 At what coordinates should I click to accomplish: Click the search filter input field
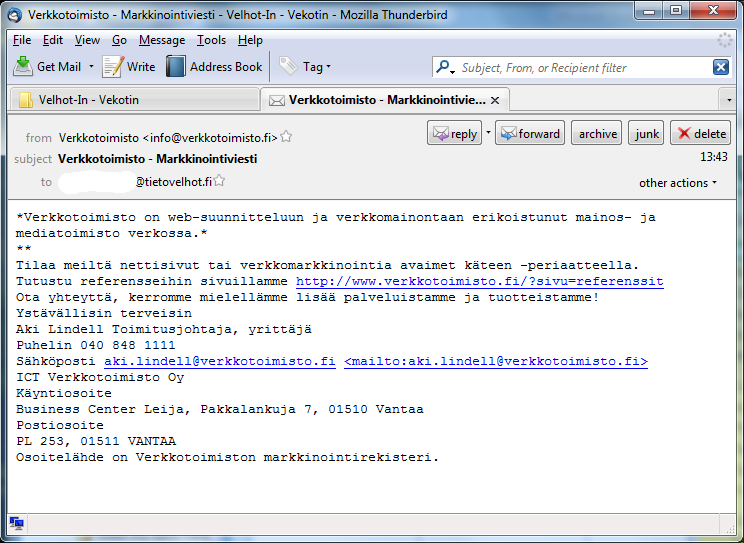pyautogui.click(x=580, y=67)
